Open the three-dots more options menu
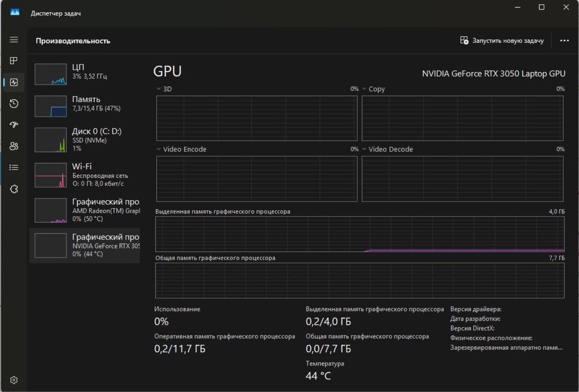579x392 pixels. 565,41
